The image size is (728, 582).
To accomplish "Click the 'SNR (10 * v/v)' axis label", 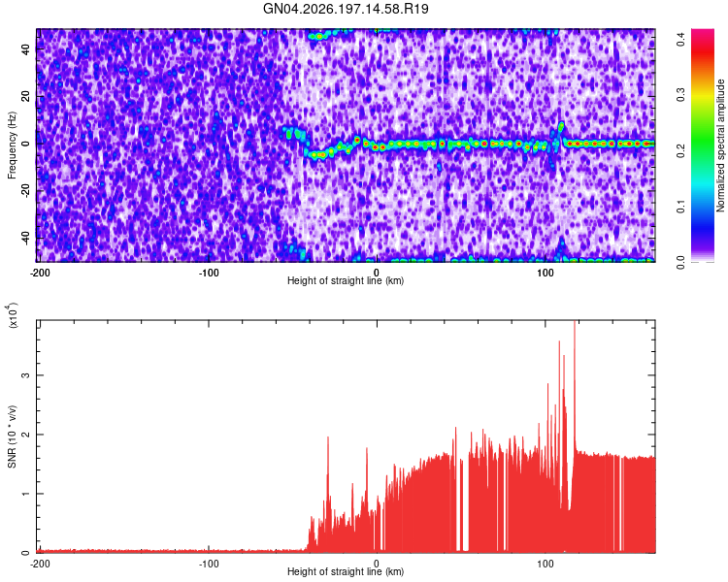I will [x=12, y=436].
